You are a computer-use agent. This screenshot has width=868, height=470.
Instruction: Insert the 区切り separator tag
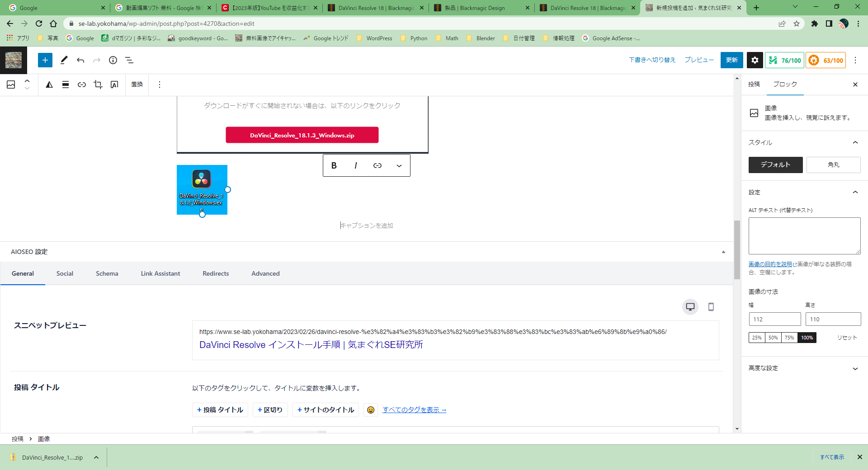coord(270,410)
